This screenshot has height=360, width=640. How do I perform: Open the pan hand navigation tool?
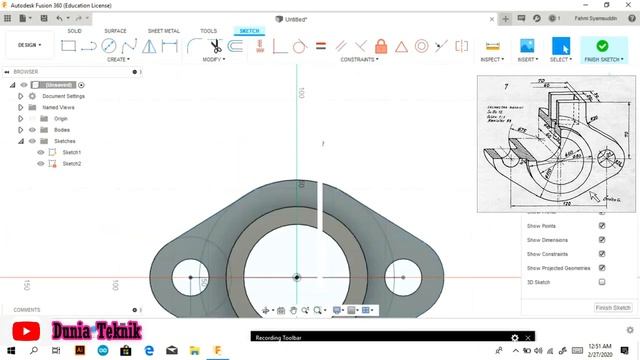click(x=293, y=311)
